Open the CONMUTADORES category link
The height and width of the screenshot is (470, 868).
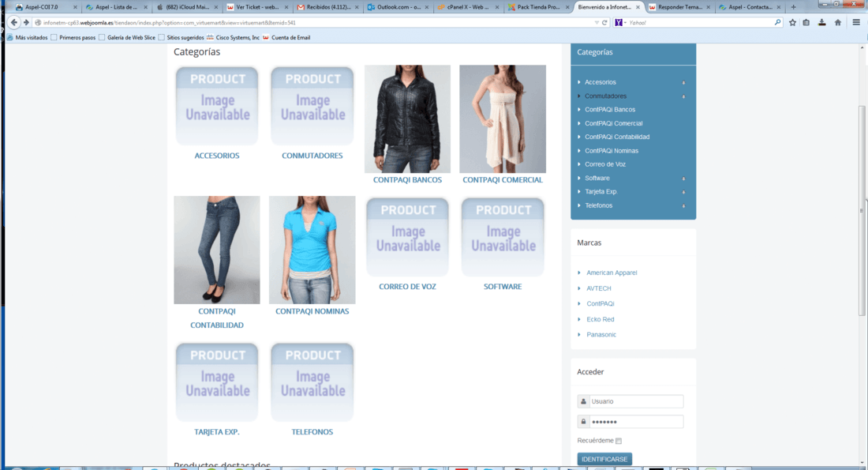pyautogui.click(x=312, y=156)
